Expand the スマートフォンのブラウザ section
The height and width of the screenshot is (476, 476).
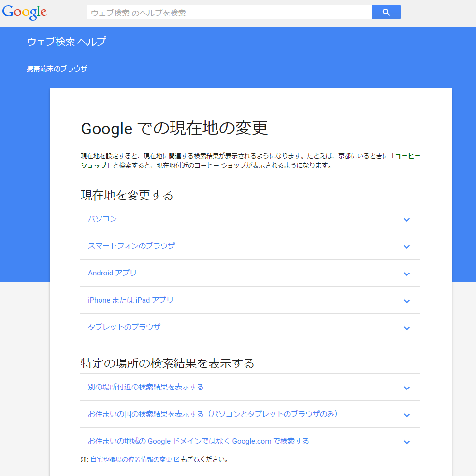click(x=250, y=246)
